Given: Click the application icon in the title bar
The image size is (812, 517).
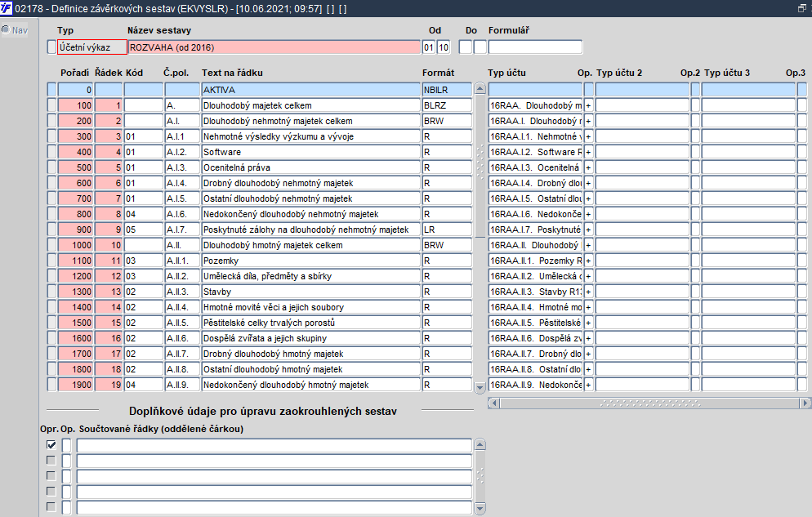Looking at the screenshot, I should (x=7, y=8).
